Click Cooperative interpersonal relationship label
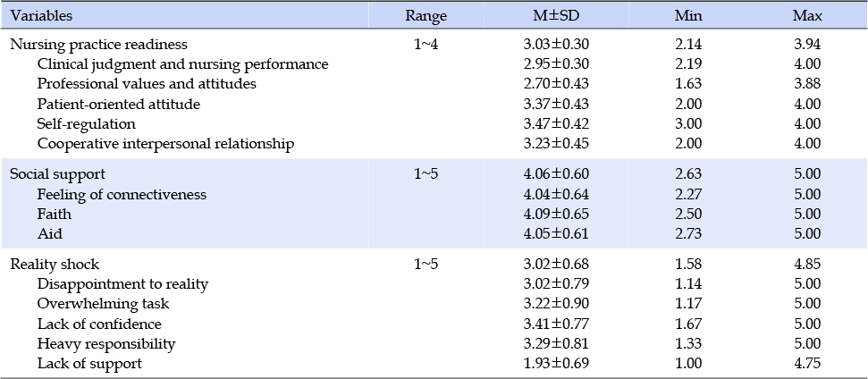The width and height of the screenshot is (868, 379). (x=165, y=144)
